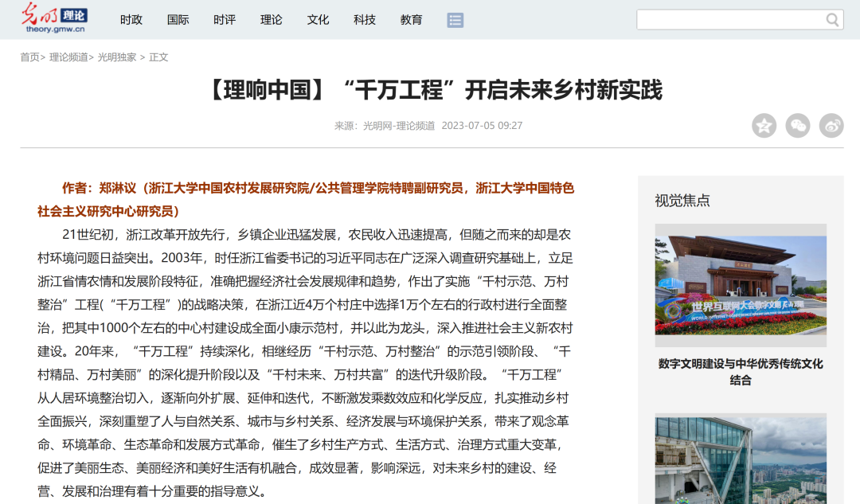Viewport: 860px width, 504px height.
Task: Click the Guangming logo at top left
Action: [54, 18]
